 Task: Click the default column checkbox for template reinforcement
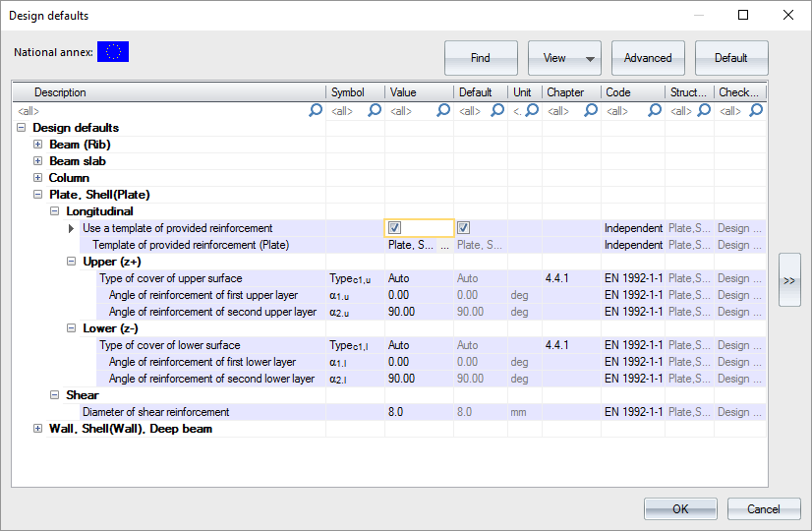pyautogui.click(x=464, y=228)
